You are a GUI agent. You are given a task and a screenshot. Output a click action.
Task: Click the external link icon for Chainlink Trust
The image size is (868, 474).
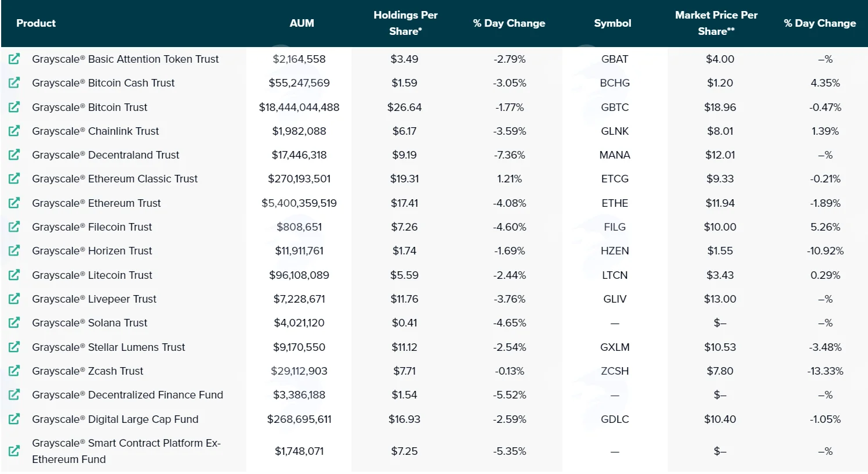[15, 131]
